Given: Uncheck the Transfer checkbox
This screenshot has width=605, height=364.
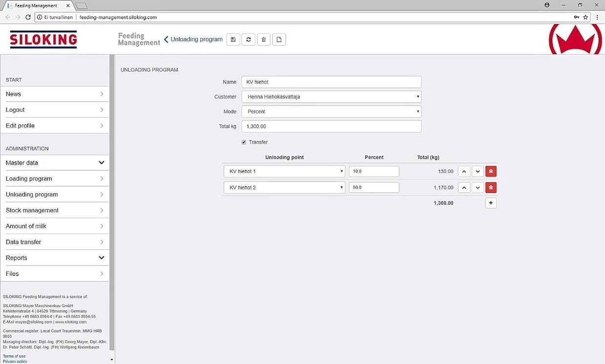Looking at the screenshot, I should click(x=244, y=142).
